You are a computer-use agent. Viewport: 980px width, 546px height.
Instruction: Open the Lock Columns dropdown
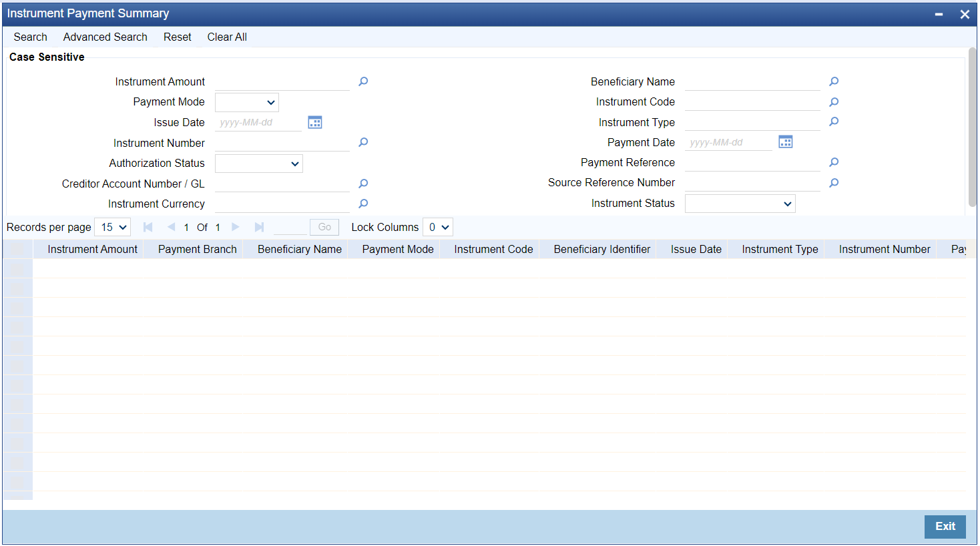(x=438, y=227)
